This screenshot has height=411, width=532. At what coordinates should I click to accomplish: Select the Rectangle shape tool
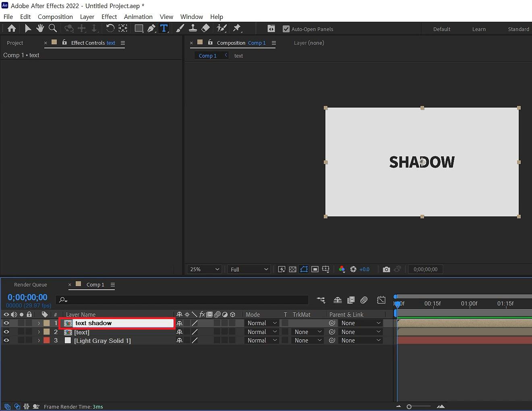point(139,28)
